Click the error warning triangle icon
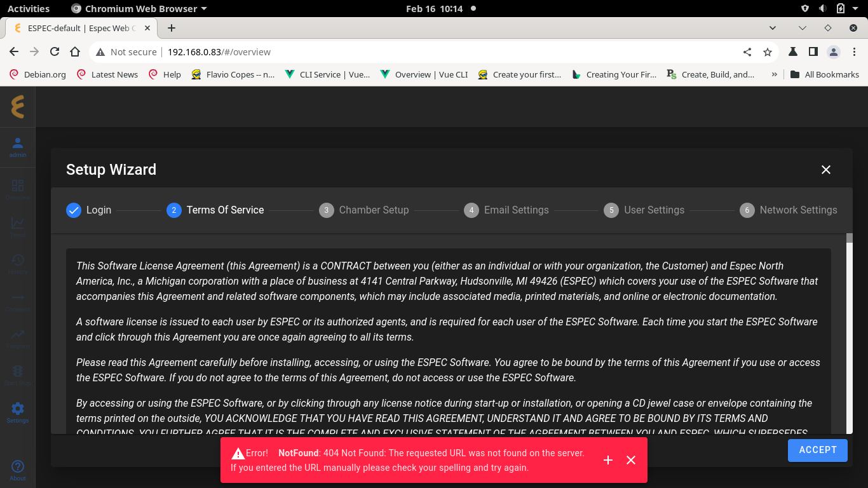This screenshot has width=868, height=488. click(238, 454)
